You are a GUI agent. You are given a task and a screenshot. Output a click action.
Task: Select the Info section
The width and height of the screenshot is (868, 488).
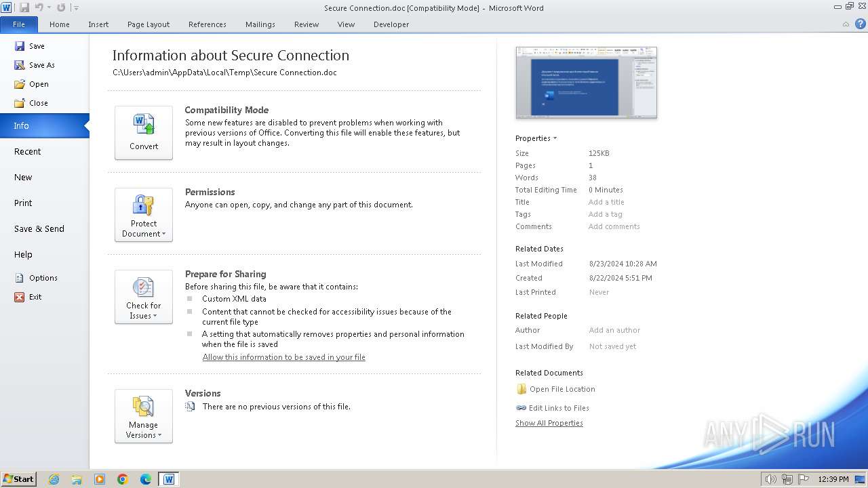pyautogui.click(x=44, y=126)
